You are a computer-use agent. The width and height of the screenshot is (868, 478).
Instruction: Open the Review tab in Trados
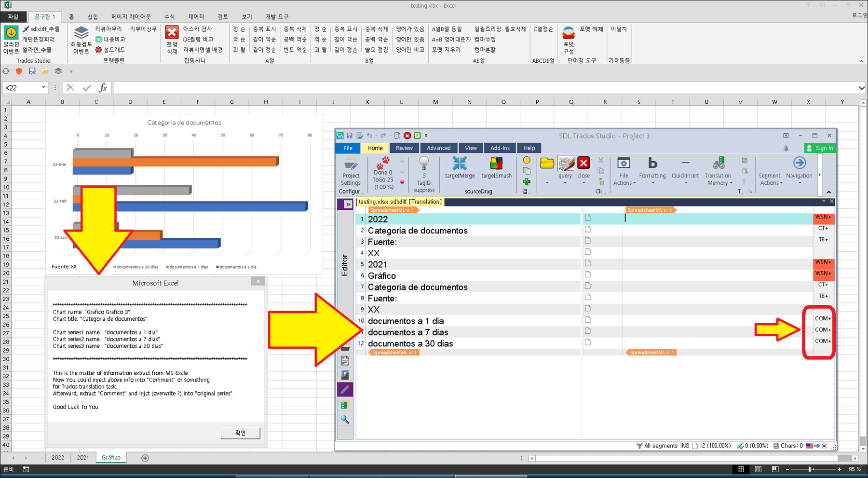click(404, 148)
